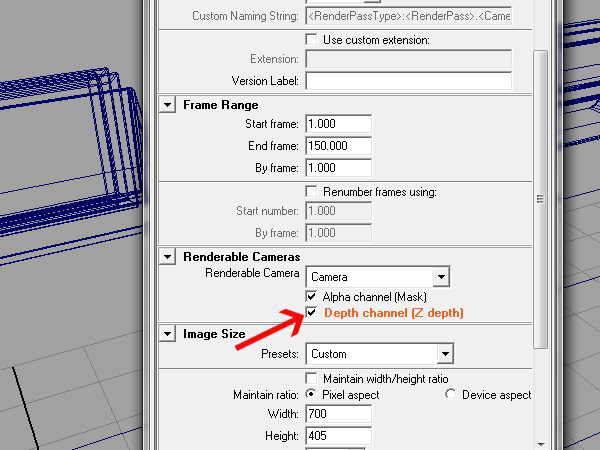
Task: Click the Height field showing 405
Action: coord(339,436)
